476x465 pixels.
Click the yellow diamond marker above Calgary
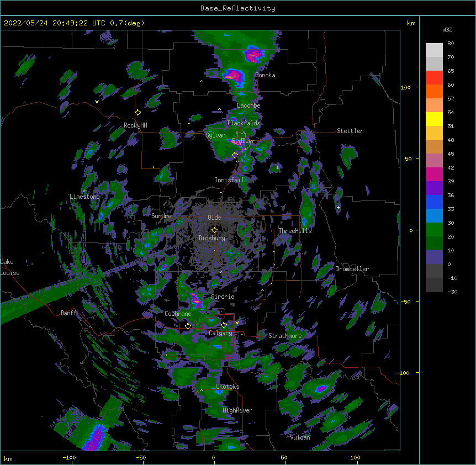pyautogui.click(x=224, y=325)
